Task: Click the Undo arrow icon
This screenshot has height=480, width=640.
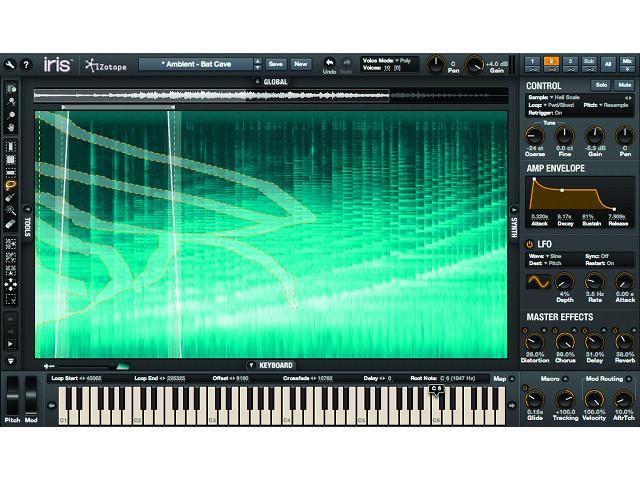Action: 330,62
